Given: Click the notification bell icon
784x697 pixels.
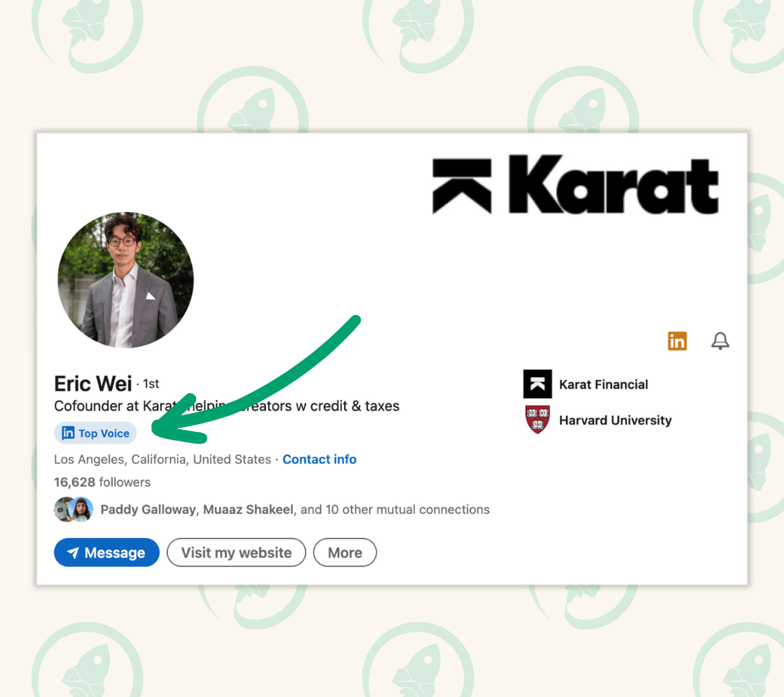Looking at the screenshot, I should coord(720,341).
